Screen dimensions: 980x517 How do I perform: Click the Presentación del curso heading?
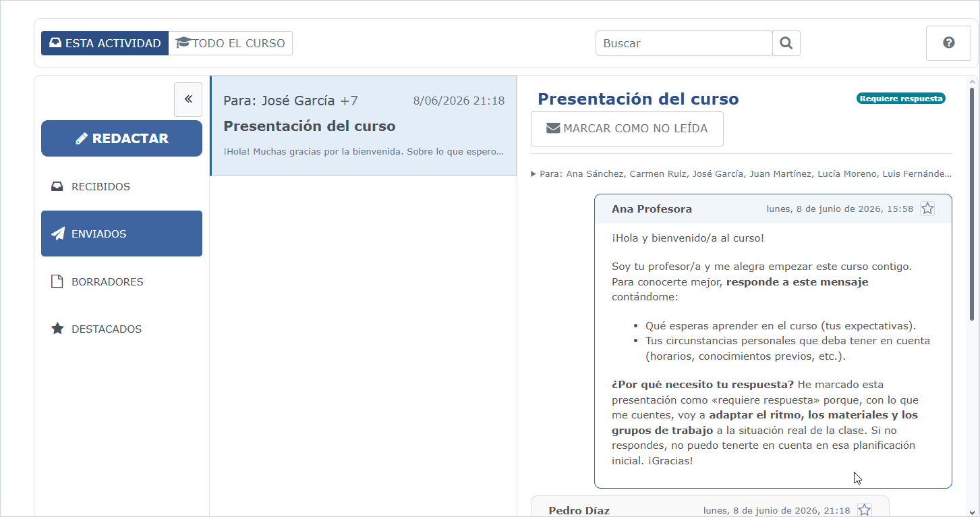pos(638,99)
